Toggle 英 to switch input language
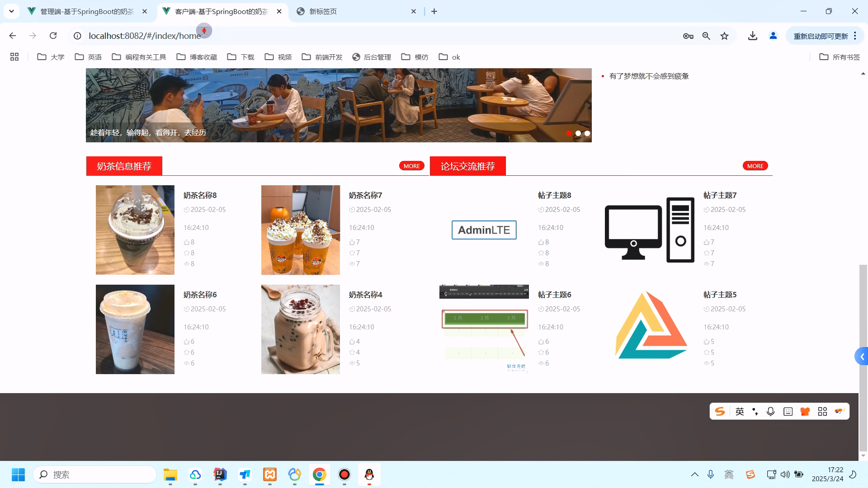The width and height of the screenshot is (868, 488). pyautogui.click(x=740, y=411)
